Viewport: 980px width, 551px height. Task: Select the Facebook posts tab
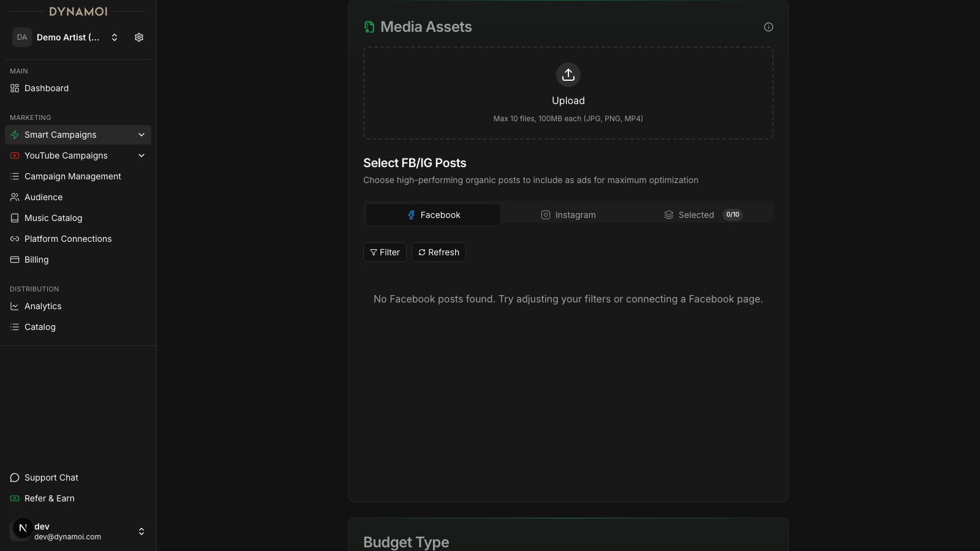point(432,215)
